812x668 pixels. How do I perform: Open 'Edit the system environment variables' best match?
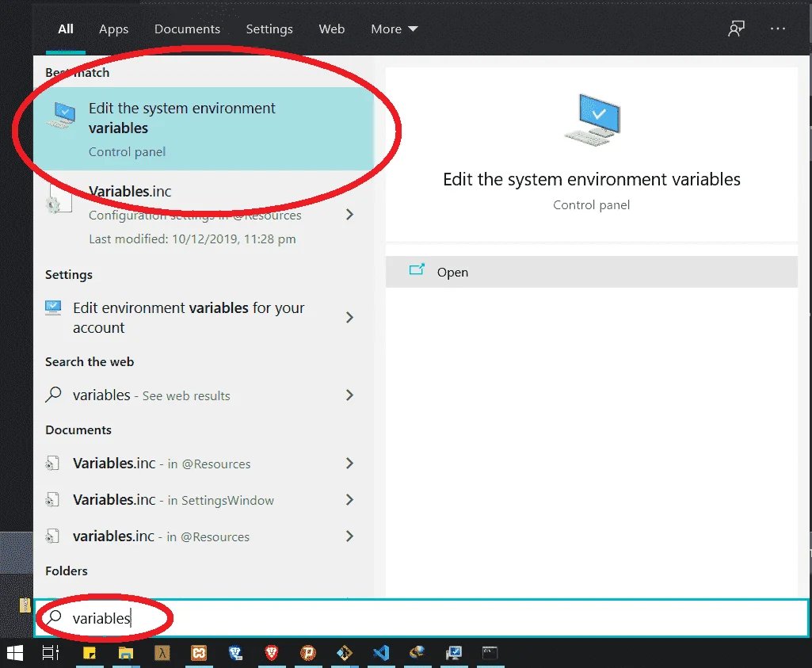(204, 129)
